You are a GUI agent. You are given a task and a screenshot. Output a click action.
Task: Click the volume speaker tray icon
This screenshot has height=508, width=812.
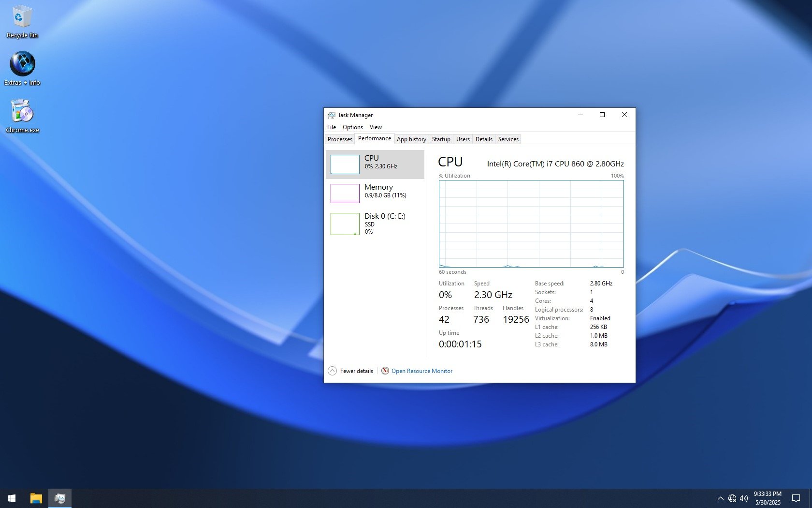(x=744, y=498)
